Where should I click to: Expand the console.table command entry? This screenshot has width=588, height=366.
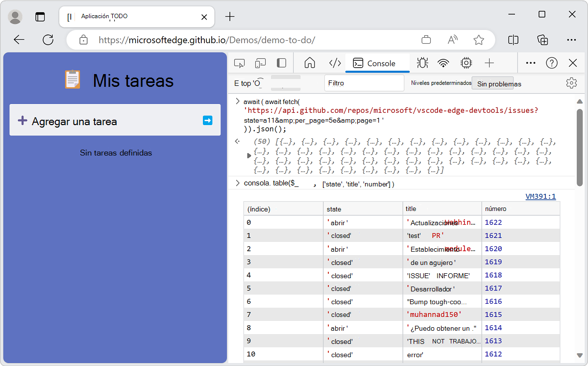click(237, 183)
